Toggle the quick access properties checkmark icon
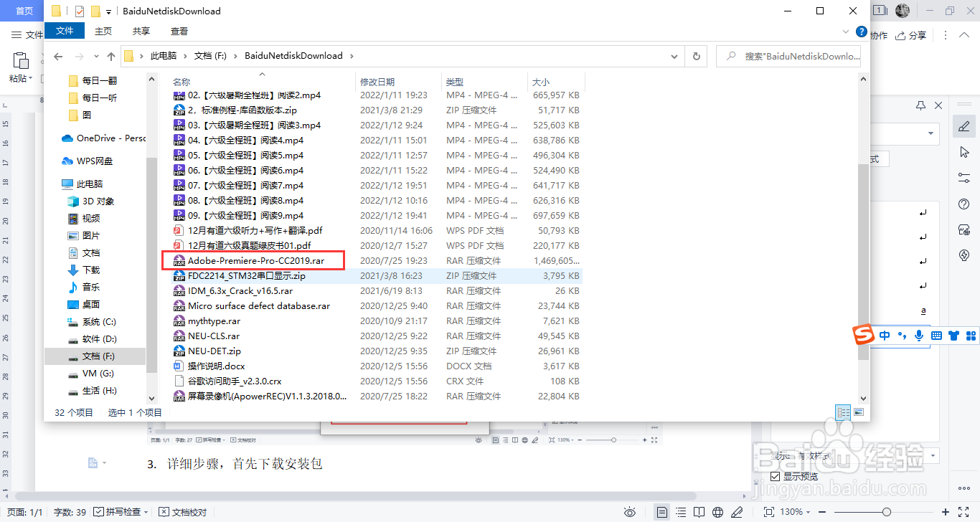This screenshot has width=980, height=522. (79, 11)
